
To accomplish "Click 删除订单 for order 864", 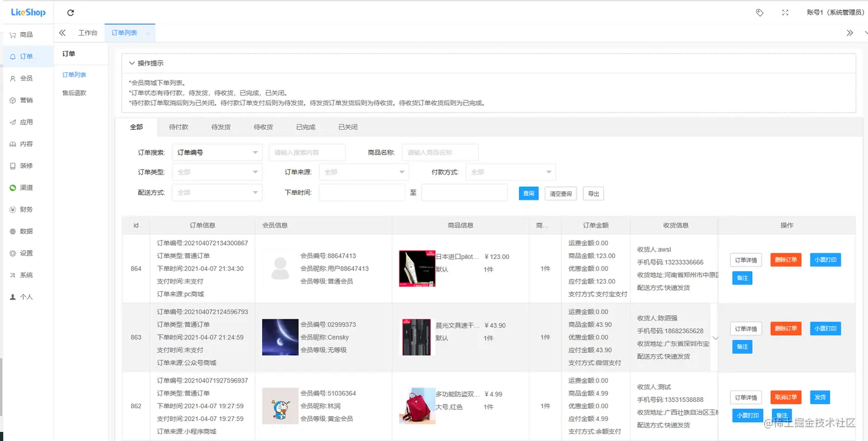I will pos(786,260).
